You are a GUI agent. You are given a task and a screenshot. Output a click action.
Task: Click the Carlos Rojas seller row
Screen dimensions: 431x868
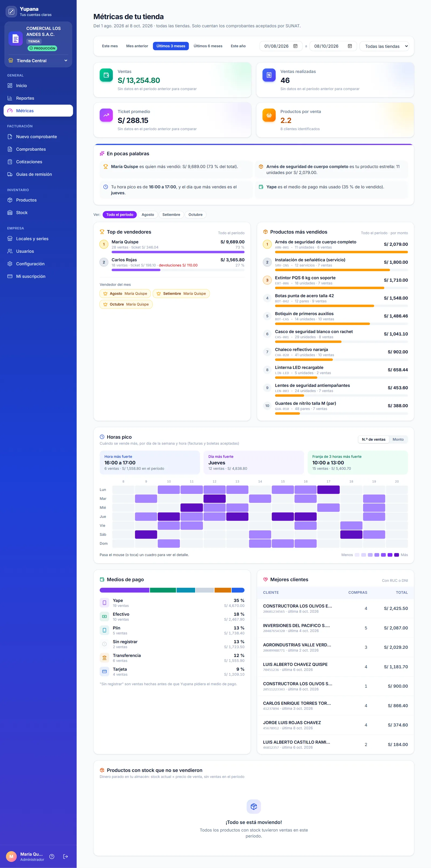pyautogui.click(x=172, y=264)
